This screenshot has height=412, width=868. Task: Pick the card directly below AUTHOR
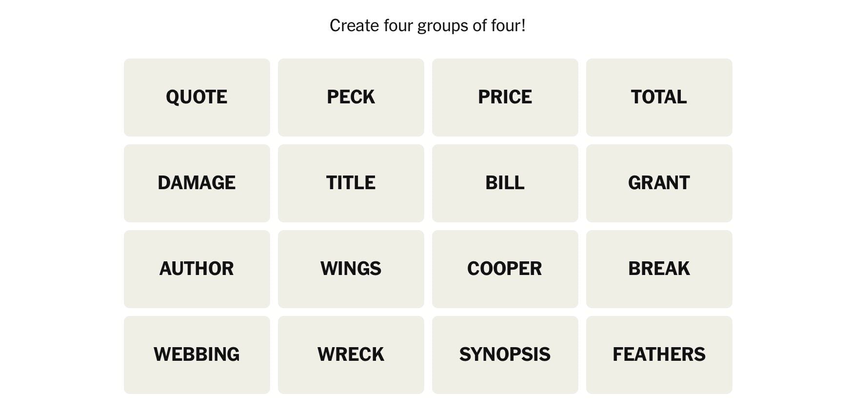point(197,354)
